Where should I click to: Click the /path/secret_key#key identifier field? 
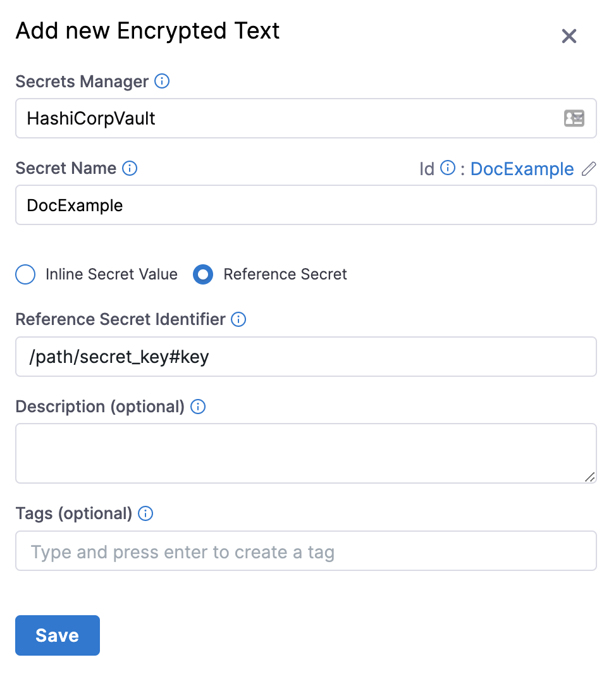pos(305,357)
